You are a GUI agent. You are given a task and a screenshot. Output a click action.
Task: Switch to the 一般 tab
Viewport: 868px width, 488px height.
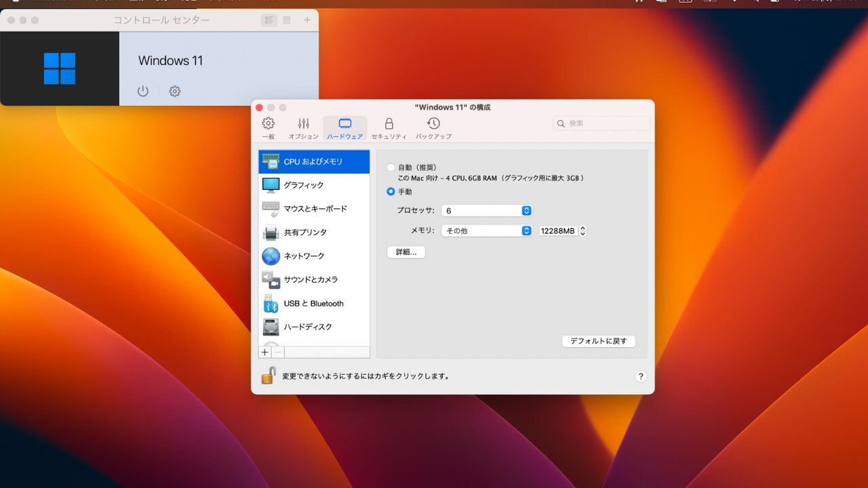(269, 128)
